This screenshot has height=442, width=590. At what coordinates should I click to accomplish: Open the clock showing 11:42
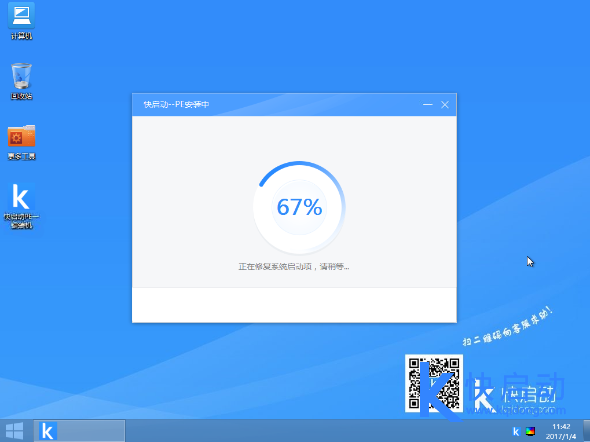click(x=561, y=431)
